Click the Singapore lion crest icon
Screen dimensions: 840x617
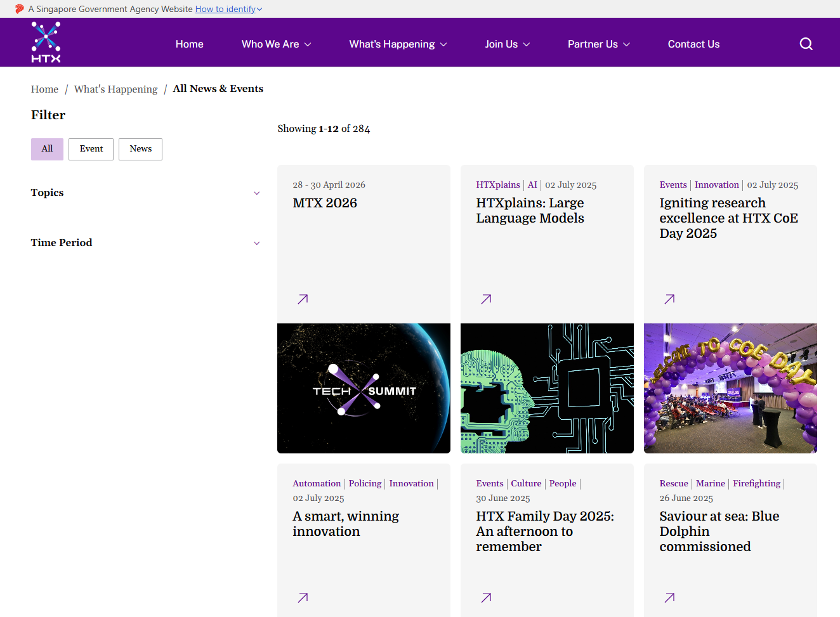tap(20, 9)
